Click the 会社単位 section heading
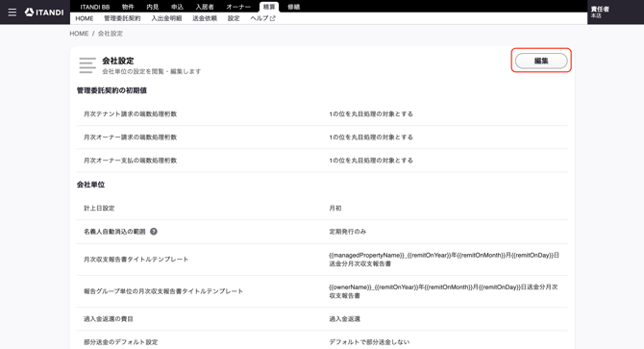Image resolution: width=644 pixels, height=349 pixels. (x=90, y=185)
